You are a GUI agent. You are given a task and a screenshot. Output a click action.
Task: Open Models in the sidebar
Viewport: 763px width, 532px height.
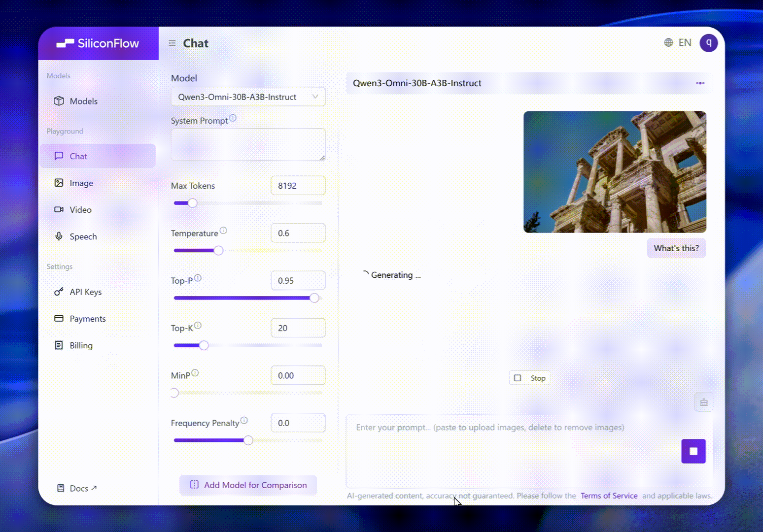click(x=98, y=101)
